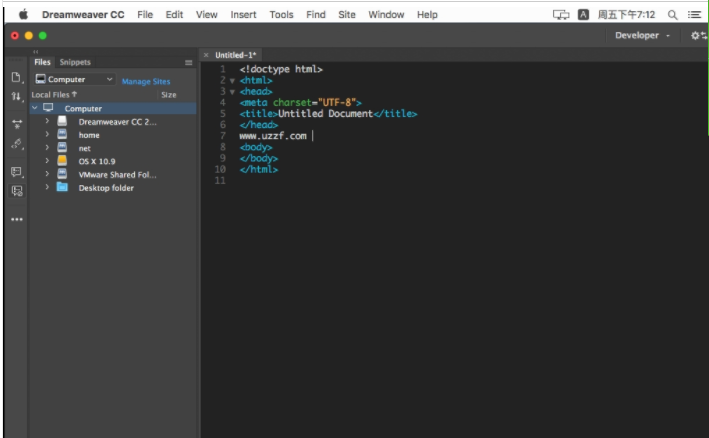Click the Open Documents icon in left toolbar
The height and width of the screenshot is (438, 709).
pyautogui.click(x=16, y=77)
